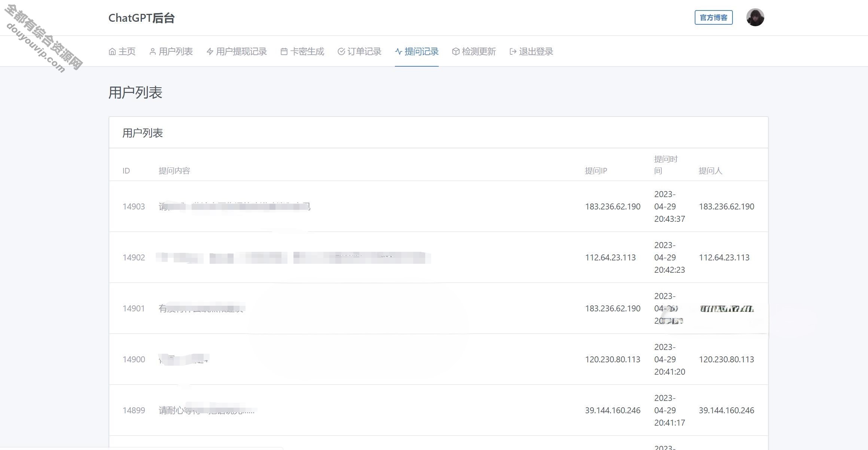The width and height of the screenshot is (868, 450).
Task: Click the ID column header
Action: point(126,171)
